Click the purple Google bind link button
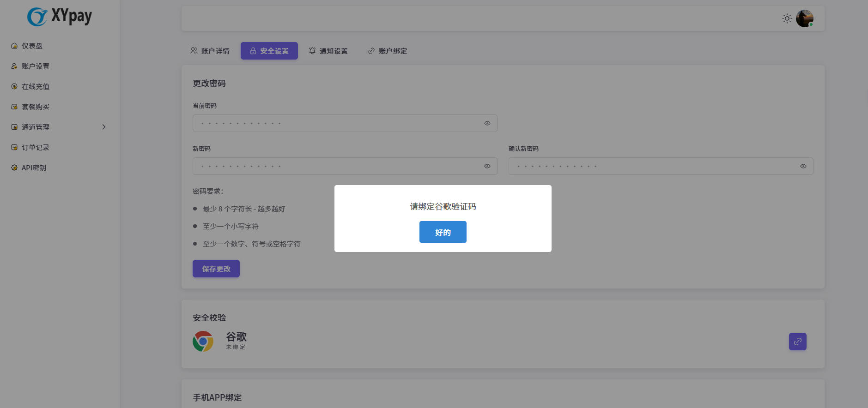868x408 pixels. pyautogui.click(x=798, y=342)
